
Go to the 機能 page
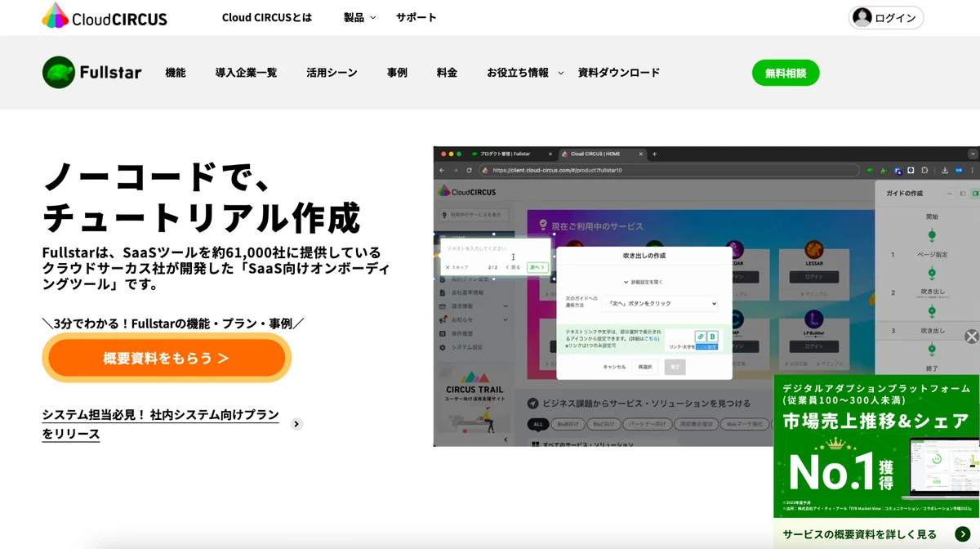coord(175,73)
